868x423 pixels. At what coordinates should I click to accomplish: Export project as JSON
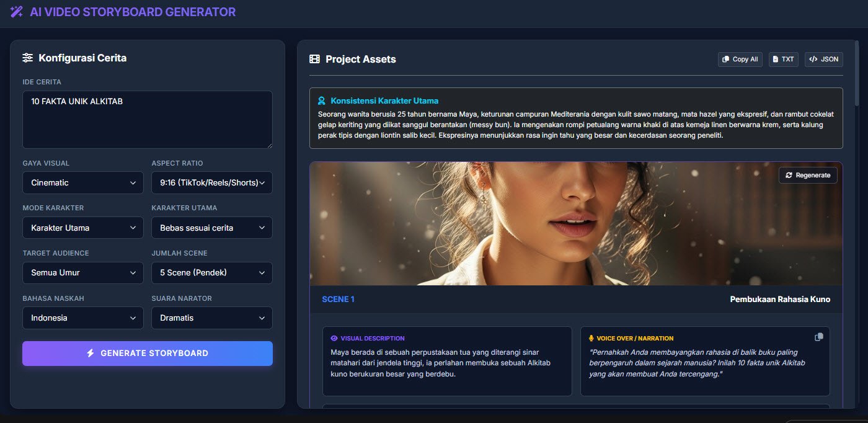(824, 60)
